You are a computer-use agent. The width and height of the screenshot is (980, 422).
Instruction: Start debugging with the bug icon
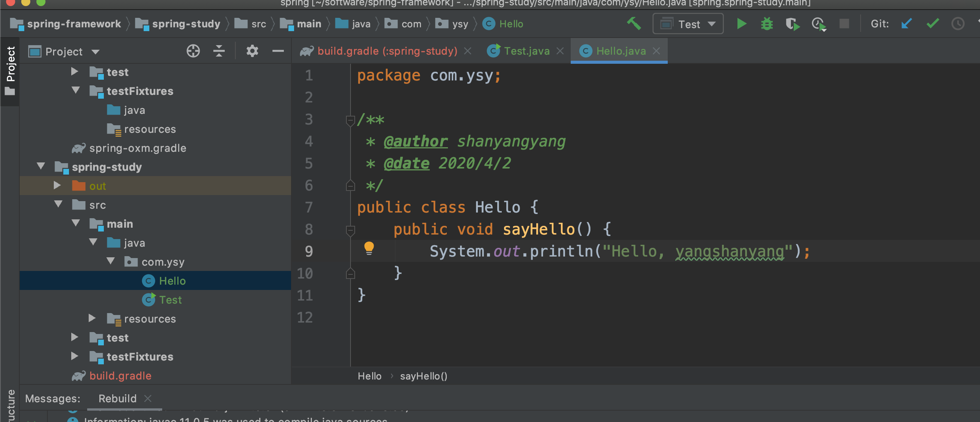[x=767, y=24]
